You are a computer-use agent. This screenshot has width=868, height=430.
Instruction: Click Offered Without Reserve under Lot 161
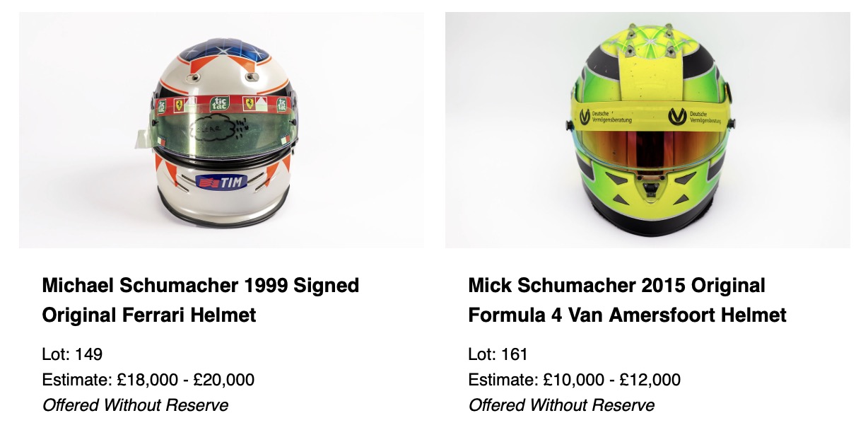[x=561, y=405]
